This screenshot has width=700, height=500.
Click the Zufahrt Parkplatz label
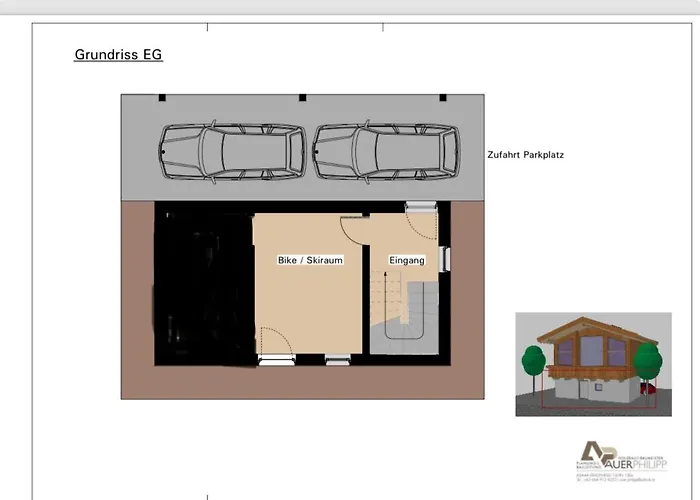click(526, 156)
